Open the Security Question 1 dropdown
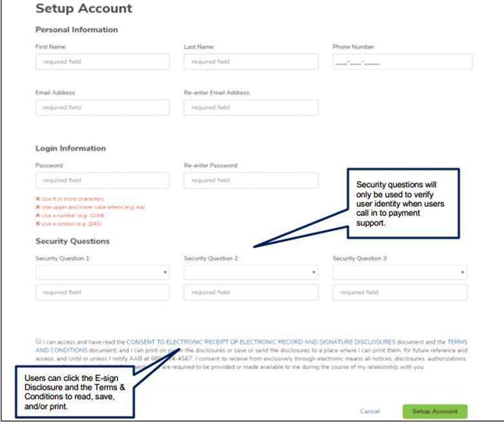Image resolution: width=504 pixels, height=423 pixels. point(103,272)
